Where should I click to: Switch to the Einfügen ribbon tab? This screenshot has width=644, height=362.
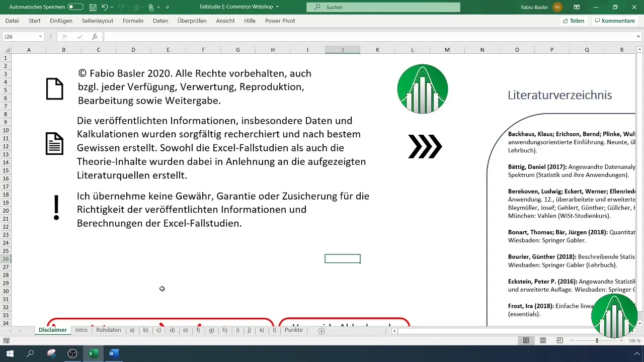[61, 21]
